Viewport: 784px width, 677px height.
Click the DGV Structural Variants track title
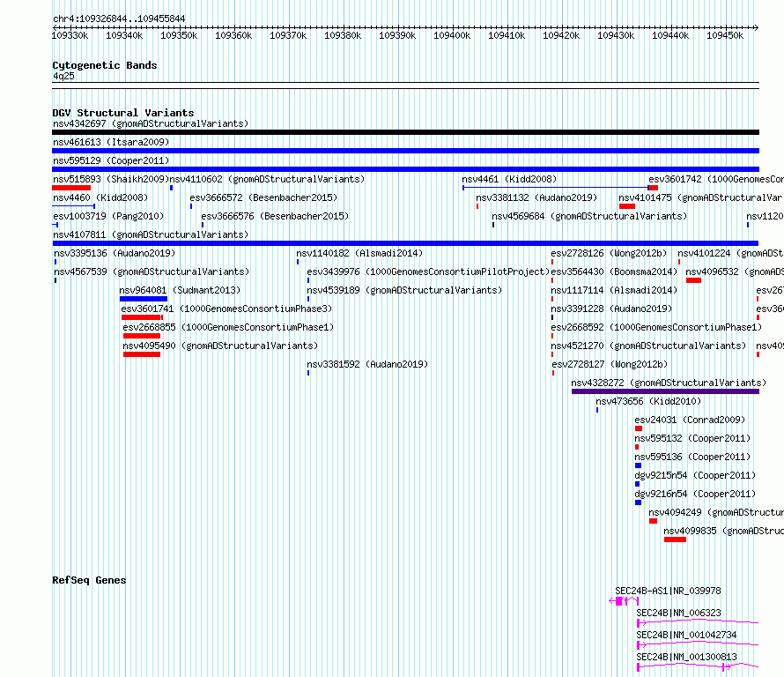(123, 113)
